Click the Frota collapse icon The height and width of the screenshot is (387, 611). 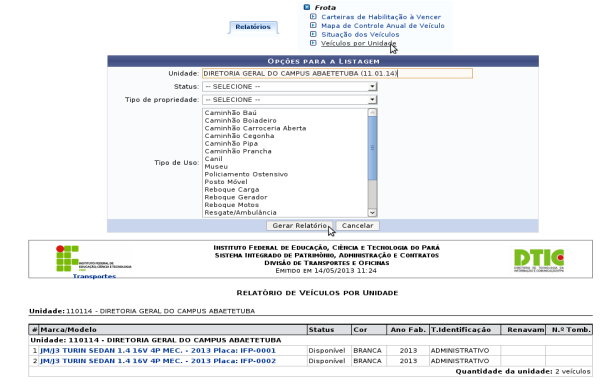point(307,7)
